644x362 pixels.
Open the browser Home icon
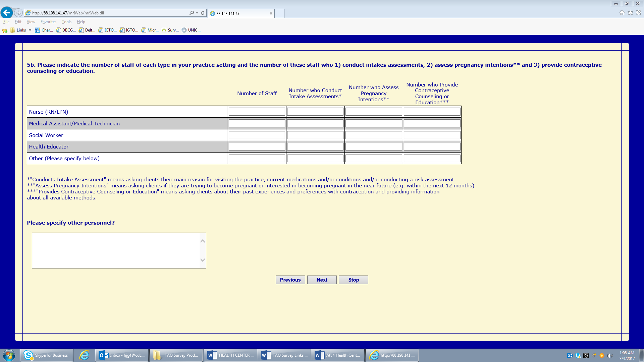[x=622, y=13]
